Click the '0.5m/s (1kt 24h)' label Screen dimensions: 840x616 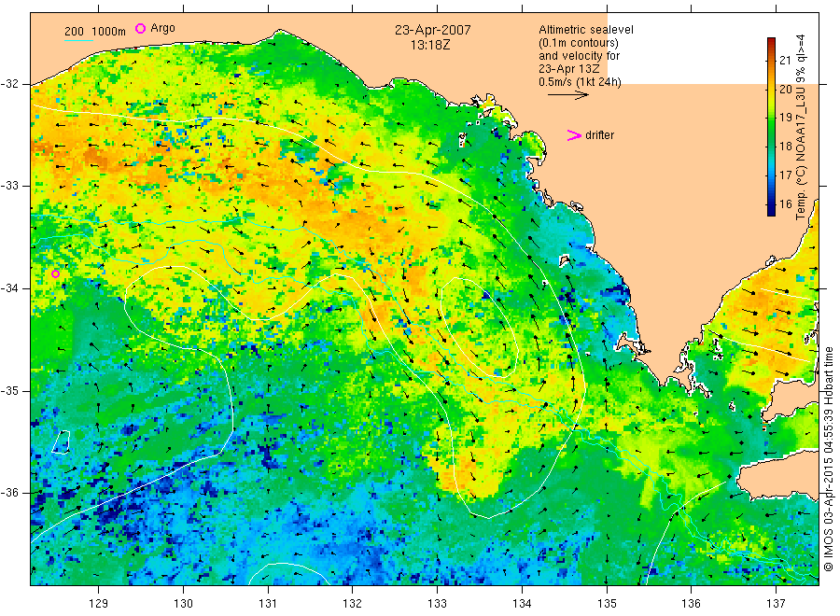pyautogui.click(x=580, y=82)
